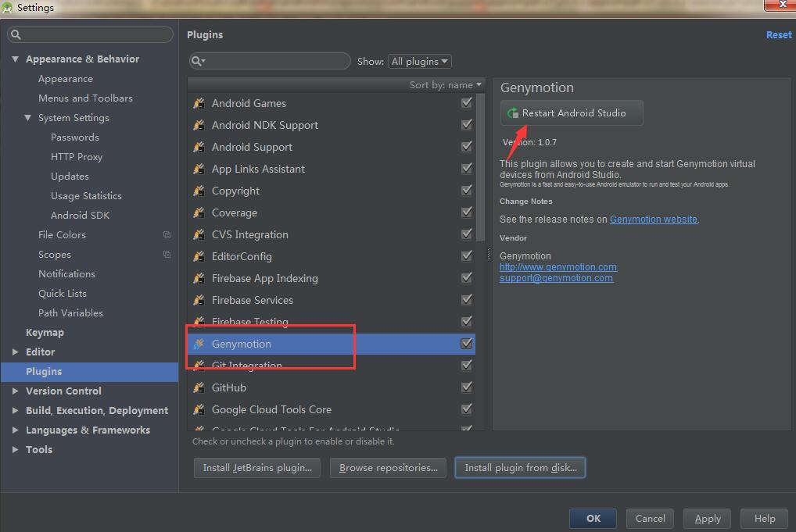Click the GitHub plugin icon

point(199,387)
